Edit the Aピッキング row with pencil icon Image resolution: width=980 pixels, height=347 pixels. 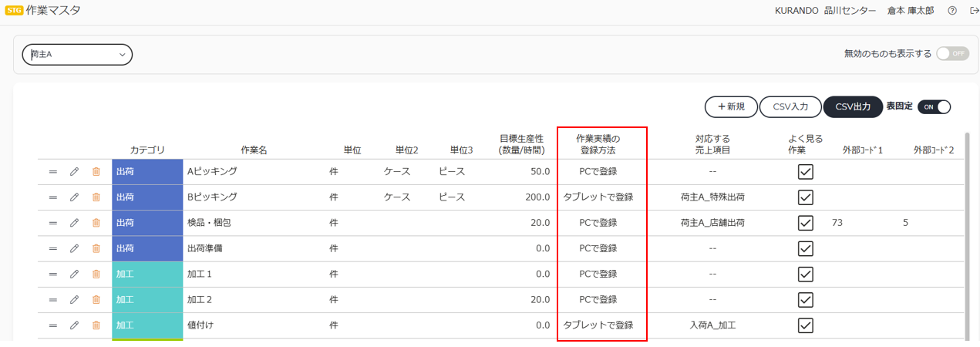point(75,171)
